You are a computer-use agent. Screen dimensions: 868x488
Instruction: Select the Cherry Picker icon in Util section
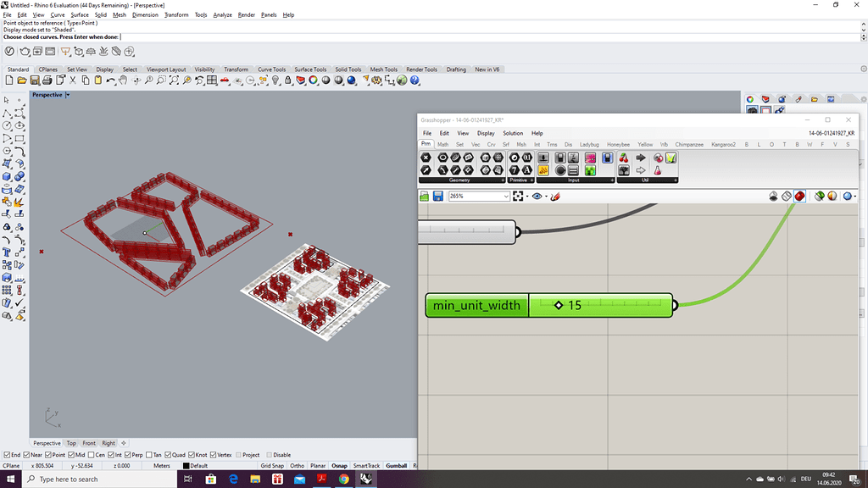point(623,158)
